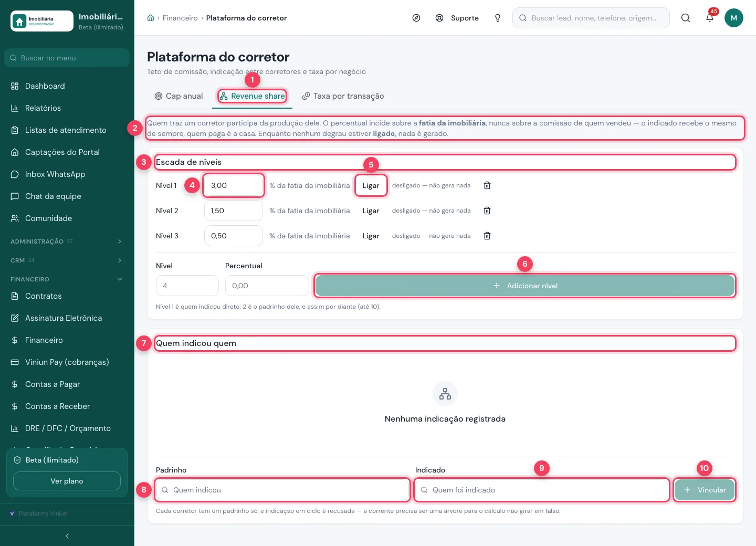Click the new Percentual input field
This screenshot has height=546, width=756.
coord(267,286)
